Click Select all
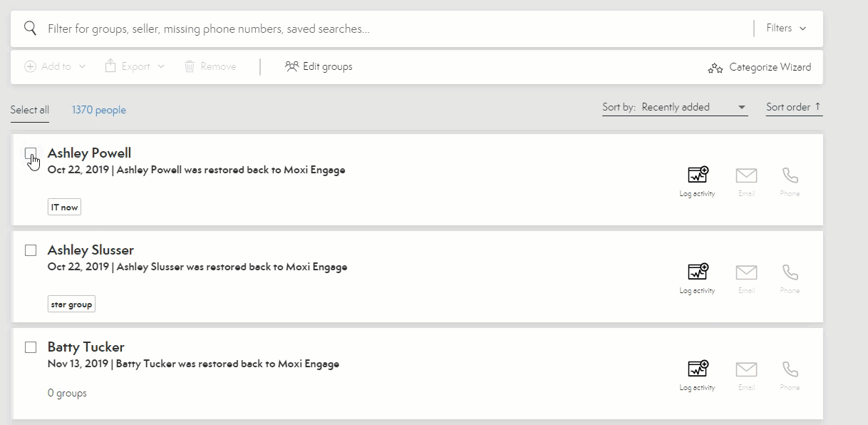Image resolution: width=868 pixels, height=425 pixels. pos(29,109)
